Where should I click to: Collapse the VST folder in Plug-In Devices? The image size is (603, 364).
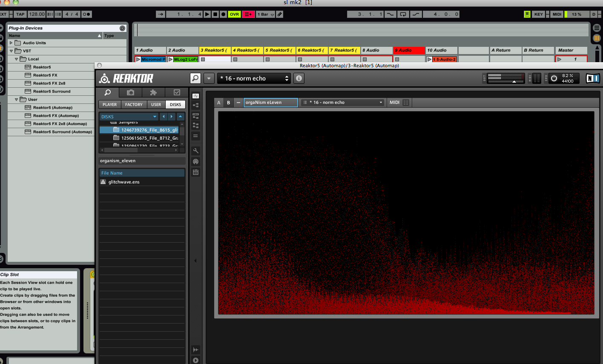click(x=11, y=51)
